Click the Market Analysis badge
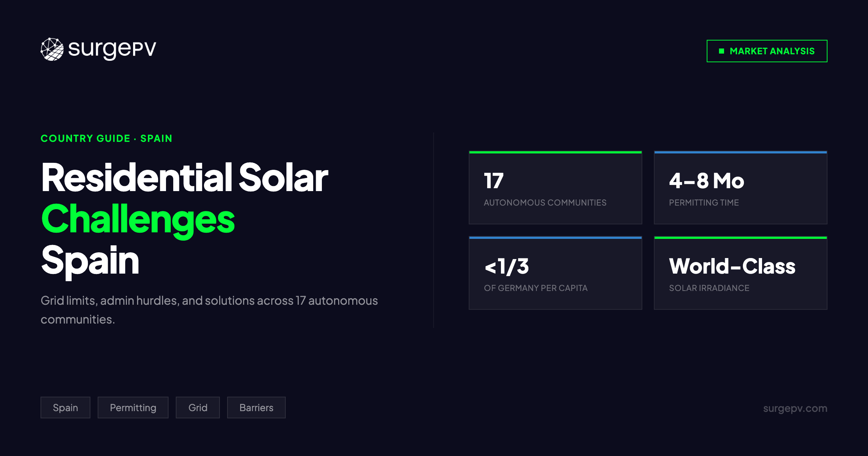The width and height of the screenshot is (868, 456). pos(766,51)
